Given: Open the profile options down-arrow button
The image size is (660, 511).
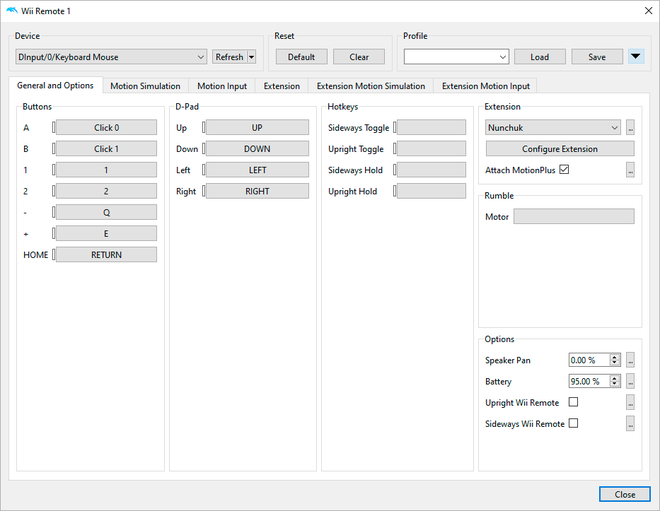Looking at the screenshot, I should point(636,57).
